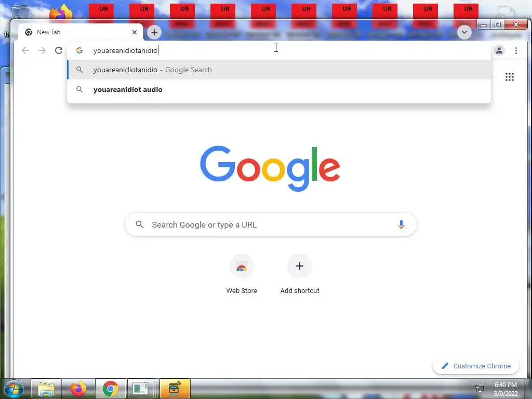The width and height of the screenshot is (532, 399).
Task: Open the Chrome profile avatar
Action: tap(499, 50)
